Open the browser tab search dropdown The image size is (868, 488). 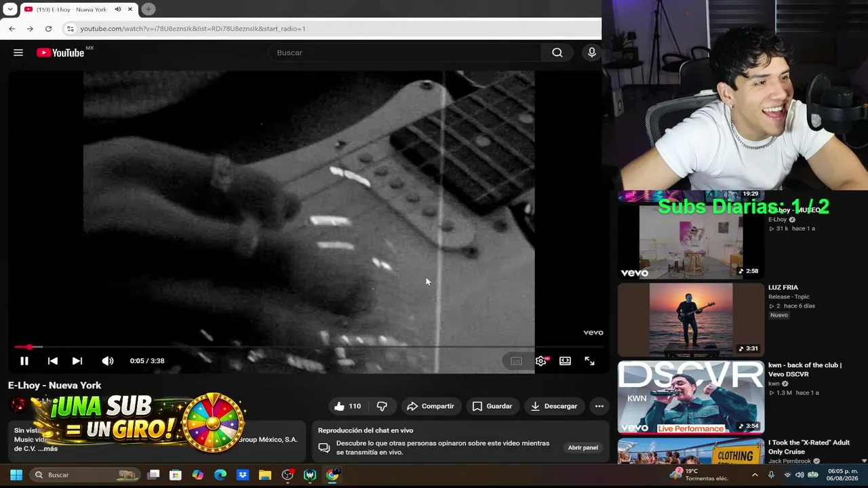(9, 9)
